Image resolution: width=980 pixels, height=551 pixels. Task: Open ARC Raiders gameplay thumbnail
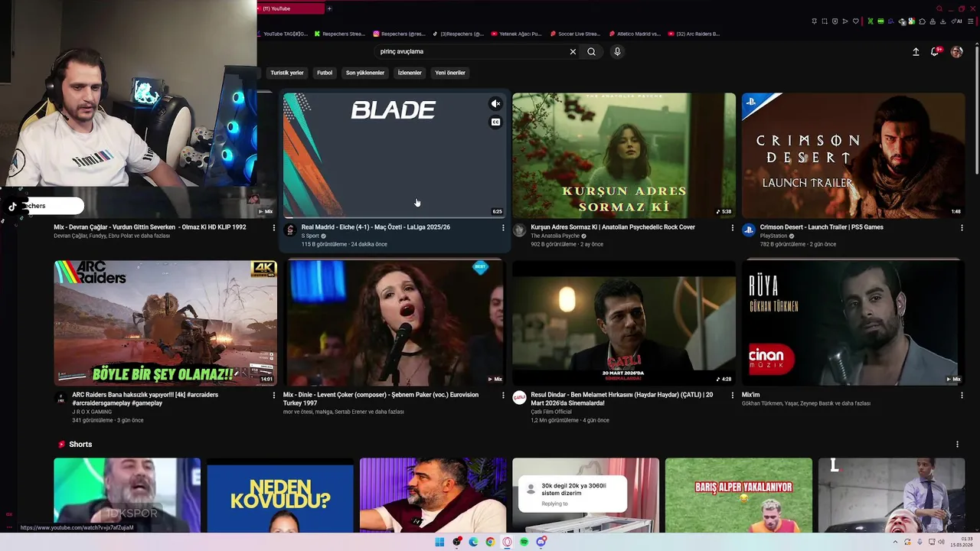pyautogui.click(x=165, y=323)
